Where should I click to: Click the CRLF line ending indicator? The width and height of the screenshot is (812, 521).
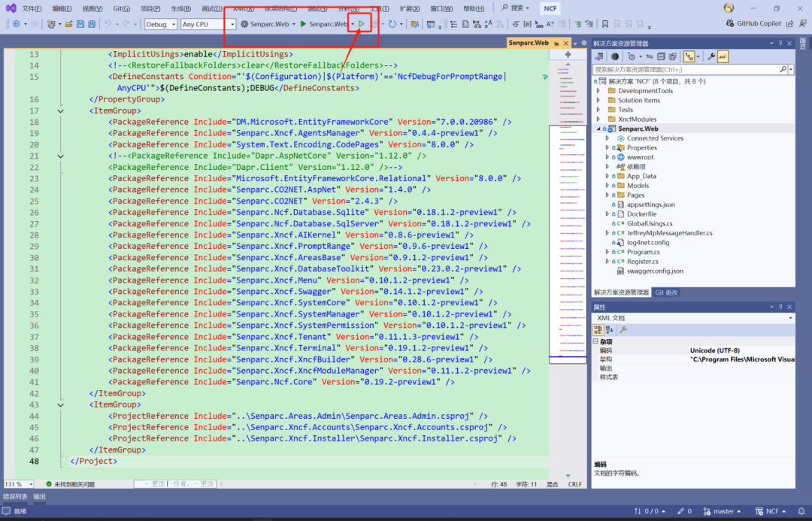click(x=575, y=484)
